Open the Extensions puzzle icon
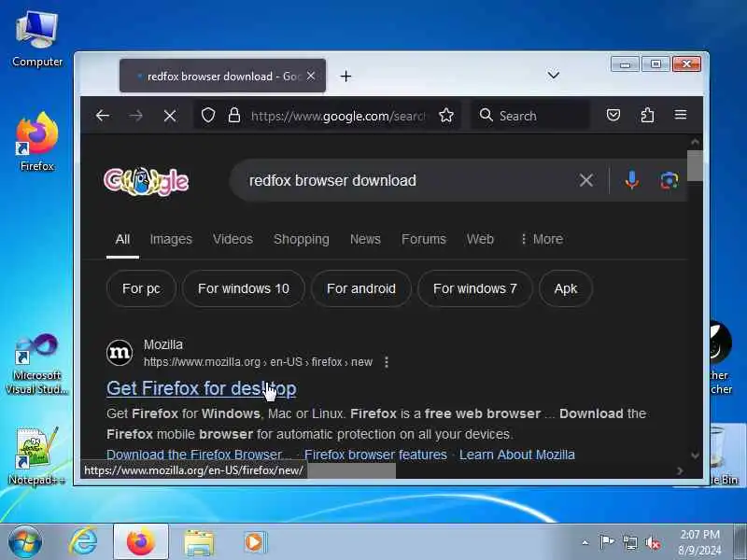The image size is (747, 560). click(x=647, y=115)
